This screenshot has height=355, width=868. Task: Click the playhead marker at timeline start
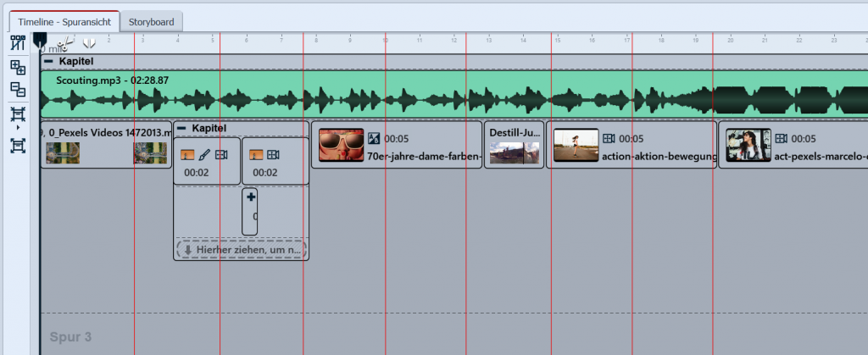pos(40,41)
